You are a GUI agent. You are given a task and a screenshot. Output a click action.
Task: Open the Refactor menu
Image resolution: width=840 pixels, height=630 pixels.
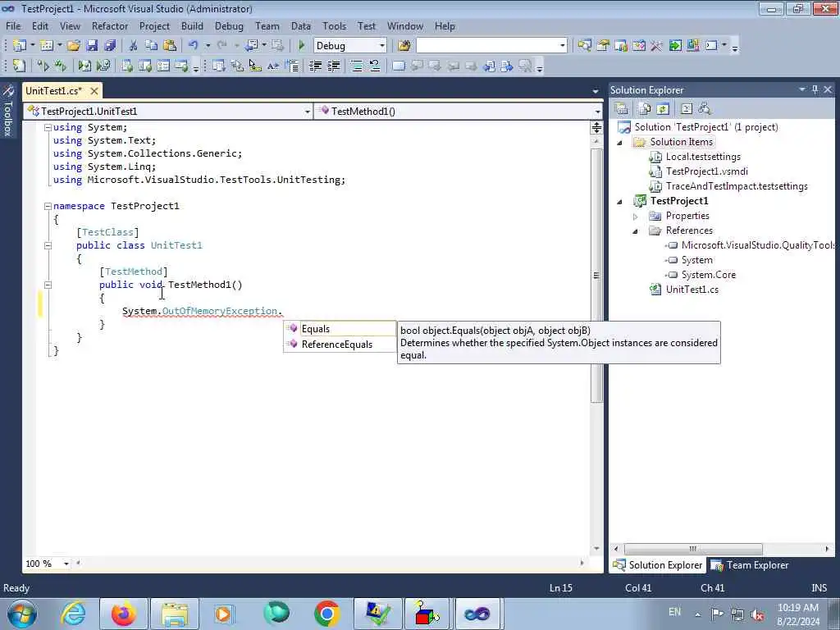(x=110, y=26)
